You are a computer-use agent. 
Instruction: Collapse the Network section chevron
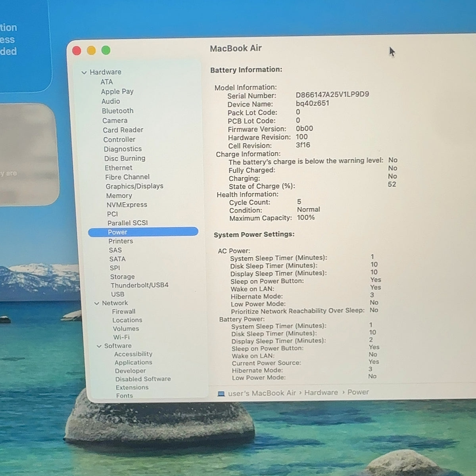tap(96, 303)
